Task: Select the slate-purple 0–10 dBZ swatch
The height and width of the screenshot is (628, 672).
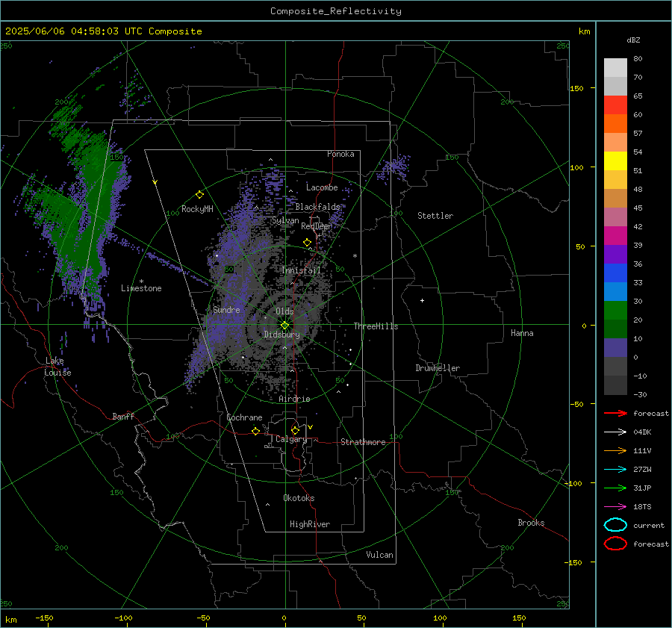Action: point(615,348)
